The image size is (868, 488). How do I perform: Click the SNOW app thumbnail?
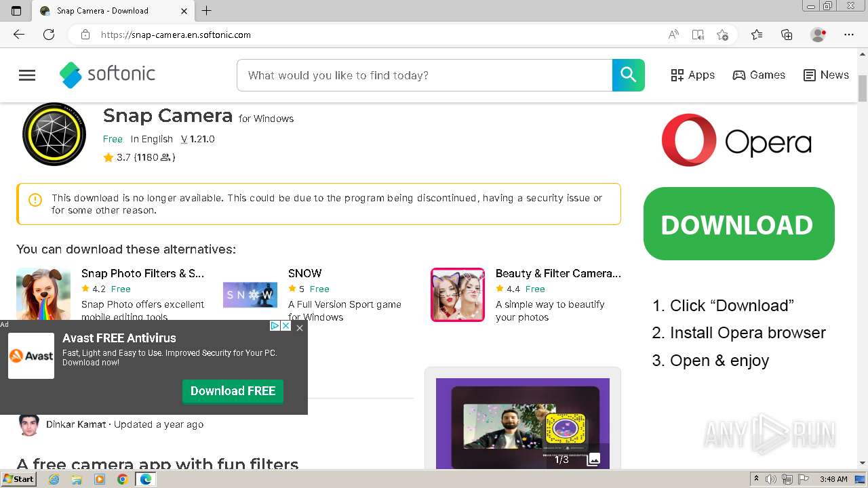(250, 295)
